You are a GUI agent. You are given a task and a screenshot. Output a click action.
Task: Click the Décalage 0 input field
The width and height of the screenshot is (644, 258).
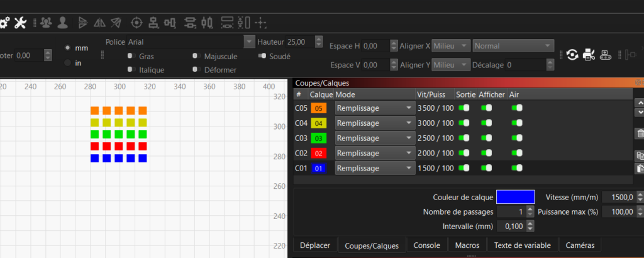click(x=525, y=65)
